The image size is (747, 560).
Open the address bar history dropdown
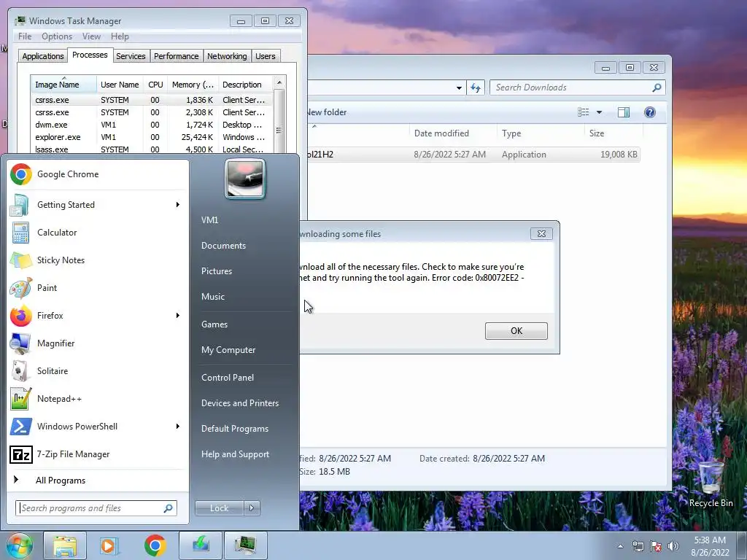pos(459,87)
